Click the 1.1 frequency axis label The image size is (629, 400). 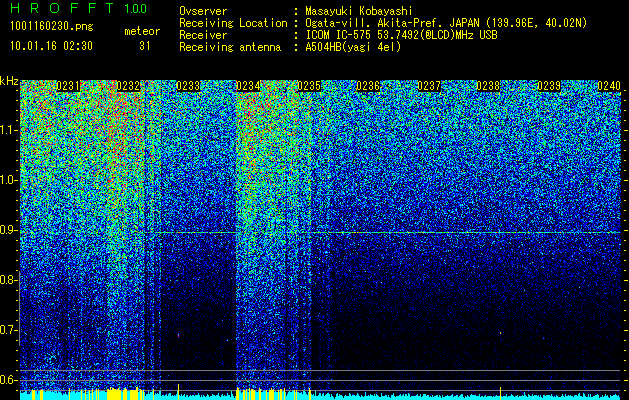(8, 130)
